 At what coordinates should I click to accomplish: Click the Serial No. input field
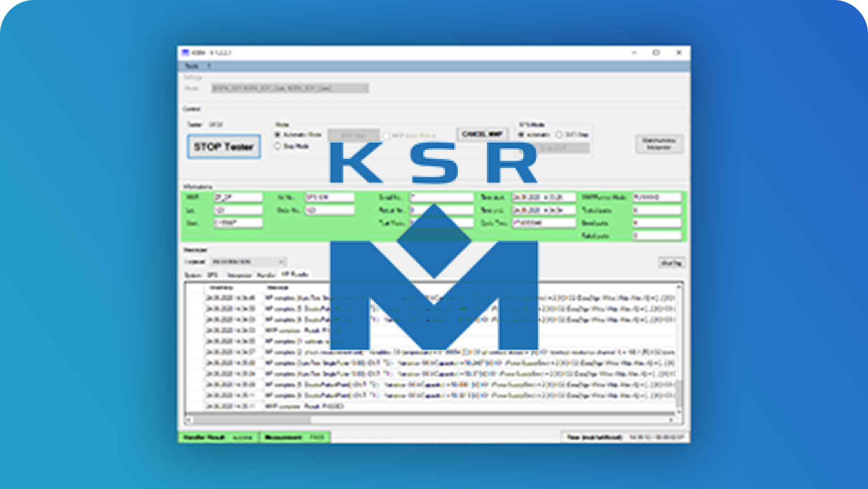coord(441,197)
